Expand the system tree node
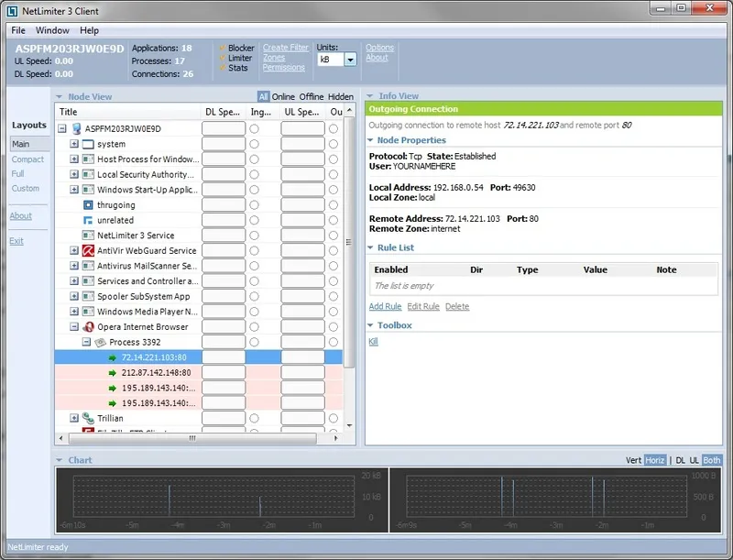 (74, 144)
